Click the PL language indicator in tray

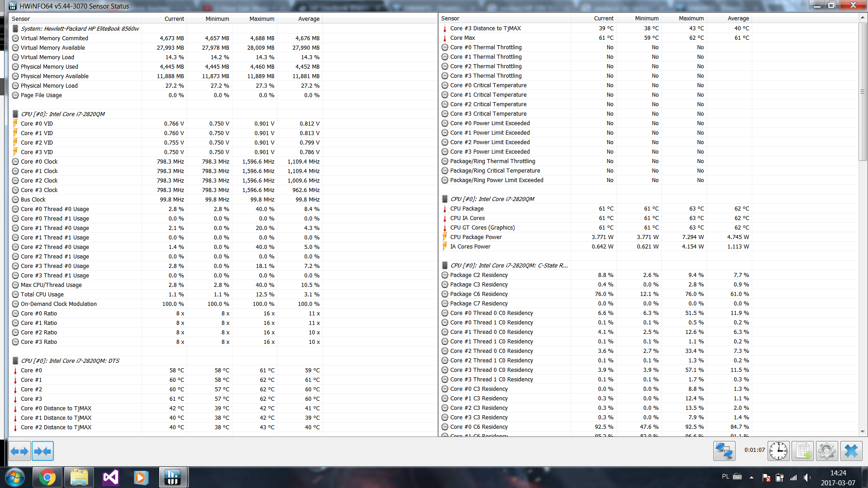point(725,476)
